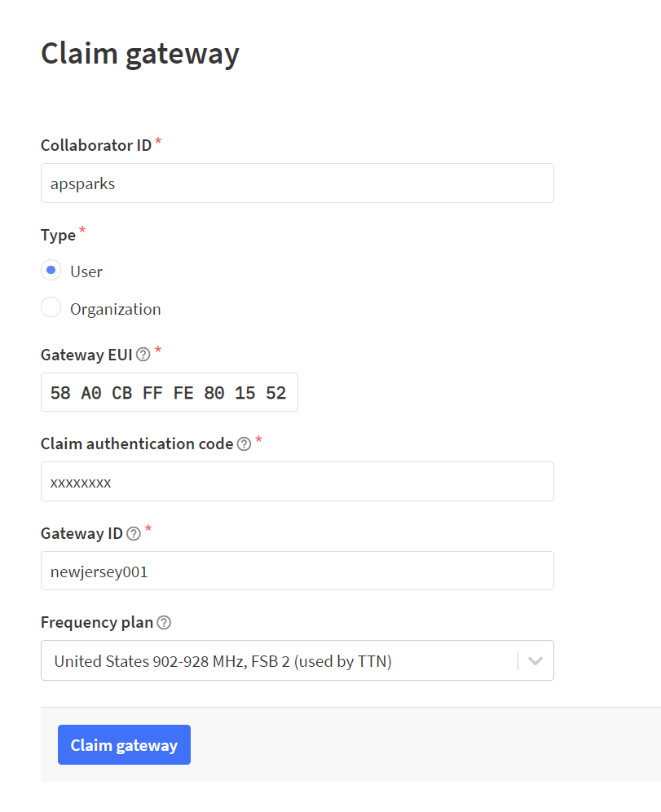Open the United States 902-928 MHz selector
661x812 pixels.
point(297,660)
